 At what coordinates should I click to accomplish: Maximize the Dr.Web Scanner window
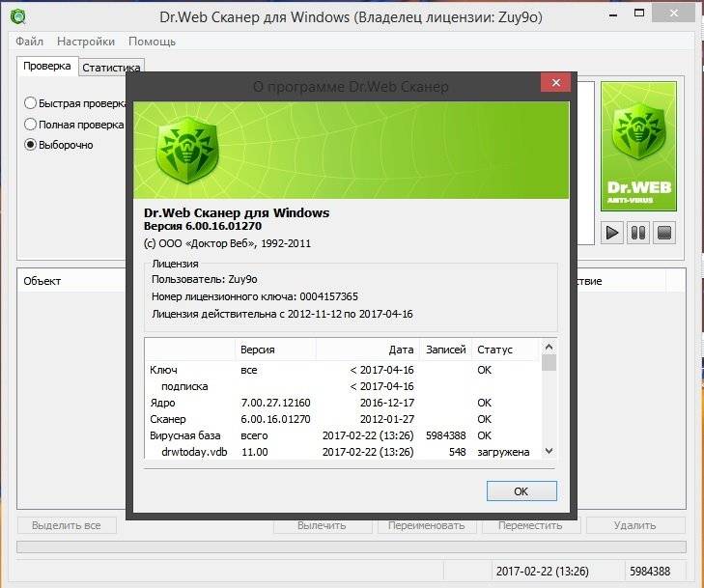click(x=639, y=14)
